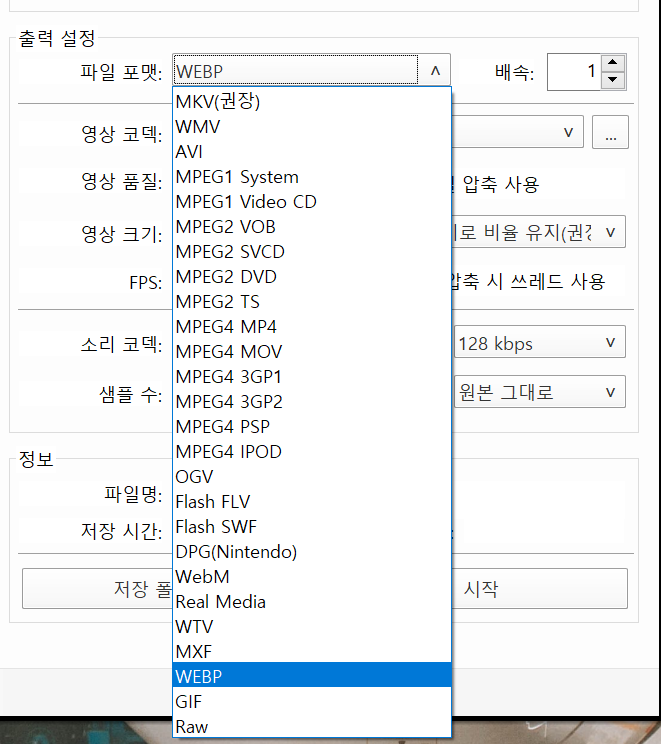Select GIF as output format
The height and width of the screenshot is (744, 661).
click(x=312, y=702)
